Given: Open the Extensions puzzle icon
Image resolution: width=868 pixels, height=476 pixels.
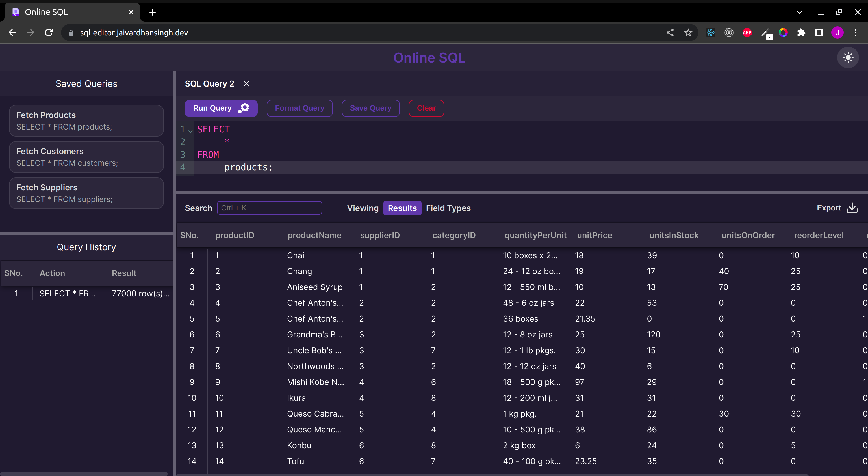Looking at the screenshot, I should [801, 33].
